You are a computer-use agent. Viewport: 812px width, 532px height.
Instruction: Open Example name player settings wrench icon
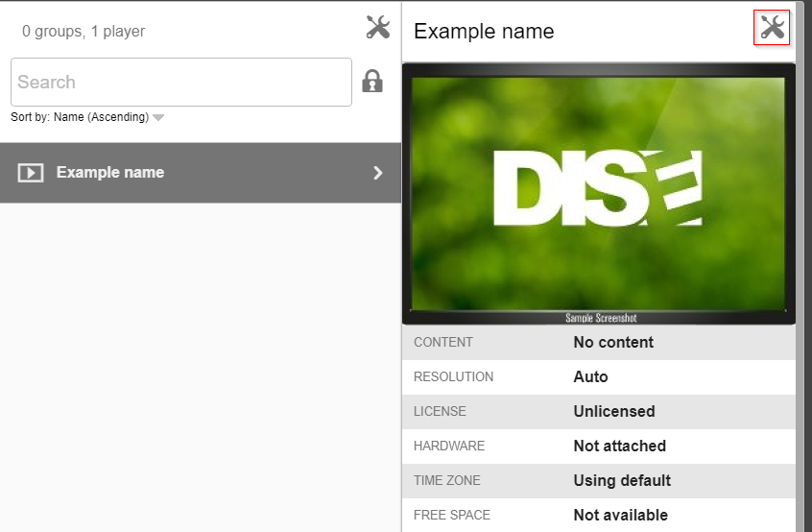[x=772, y=28]
